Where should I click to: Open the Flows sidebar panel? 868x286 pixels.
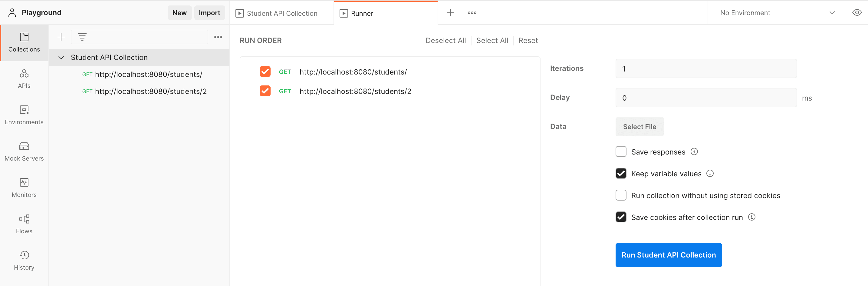pos(24,224)
